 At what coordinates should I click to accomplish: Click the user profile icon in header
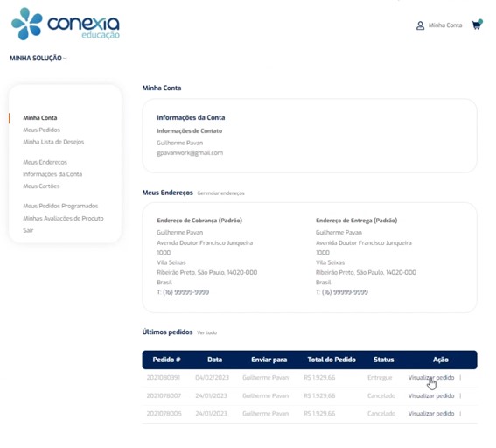click(420, 25)
